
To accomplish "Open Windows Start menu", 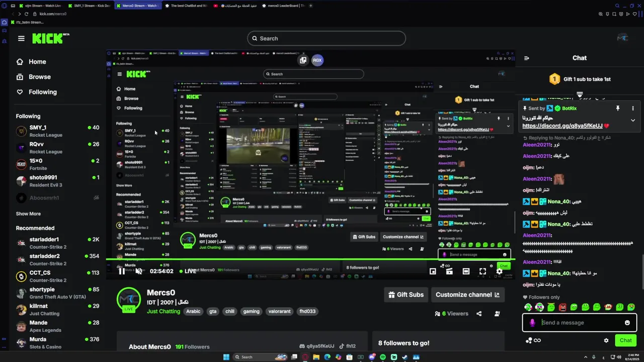I will coord(226,357).
